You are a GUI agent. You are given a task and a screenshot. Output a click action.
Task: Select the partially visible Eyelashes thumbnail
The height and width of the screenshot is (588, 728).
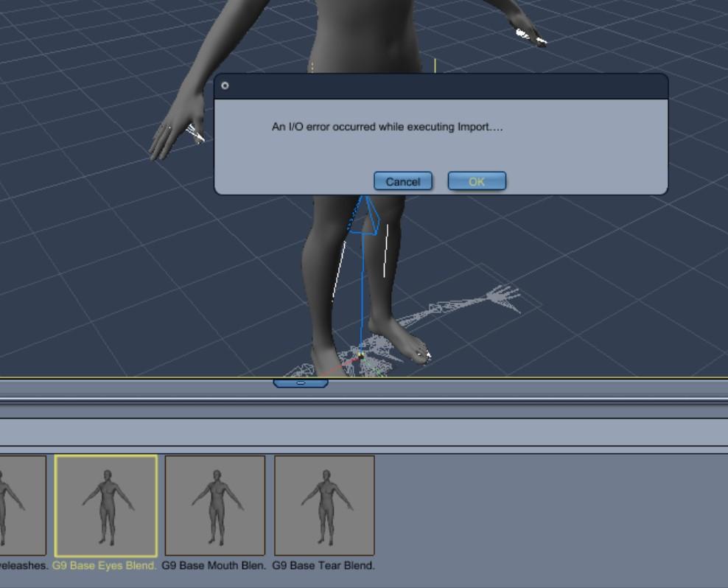[x=23, y=505]
